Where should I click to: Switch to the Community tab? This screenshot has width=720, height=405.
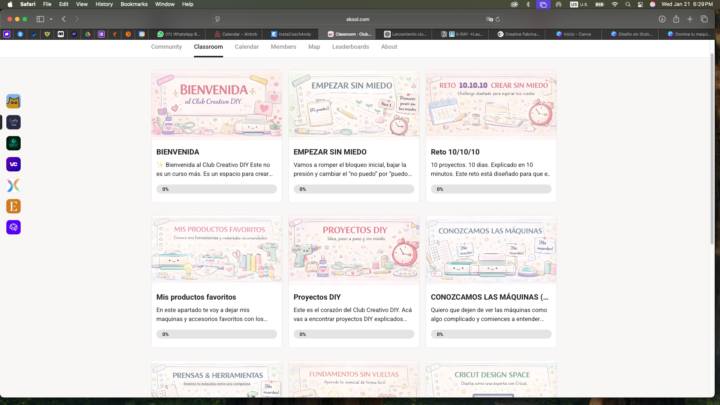click(x=166, y=47)
